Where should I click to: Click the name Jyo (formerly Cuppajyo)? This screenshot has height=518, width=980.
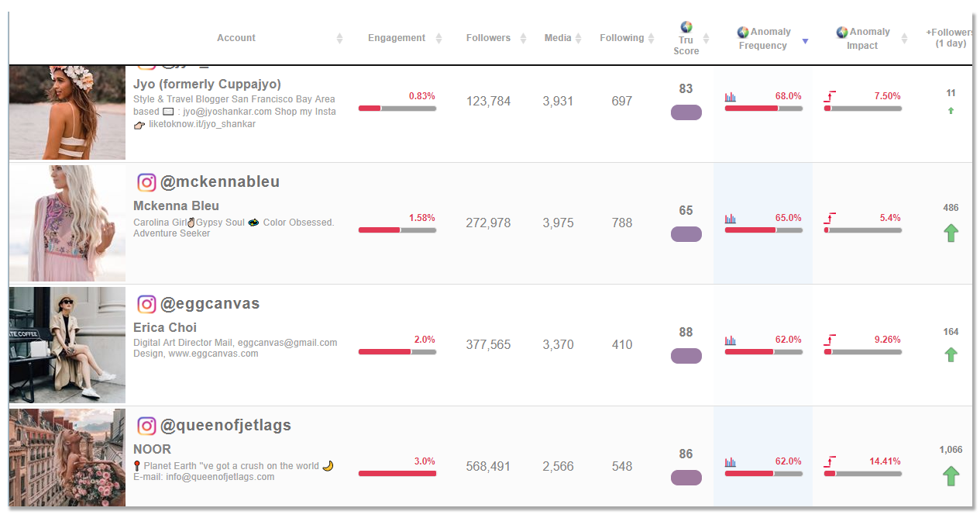point(207,84)
